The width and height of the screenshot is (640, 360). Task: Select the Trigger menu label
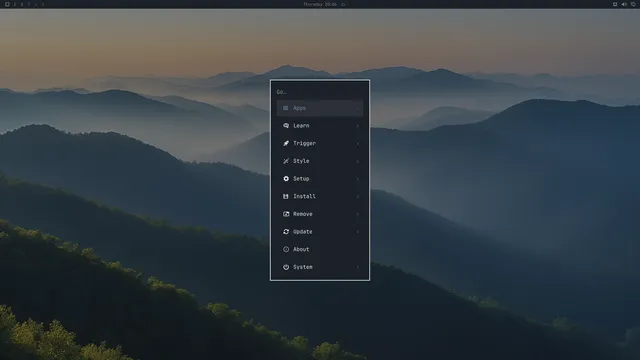[304, 143]
